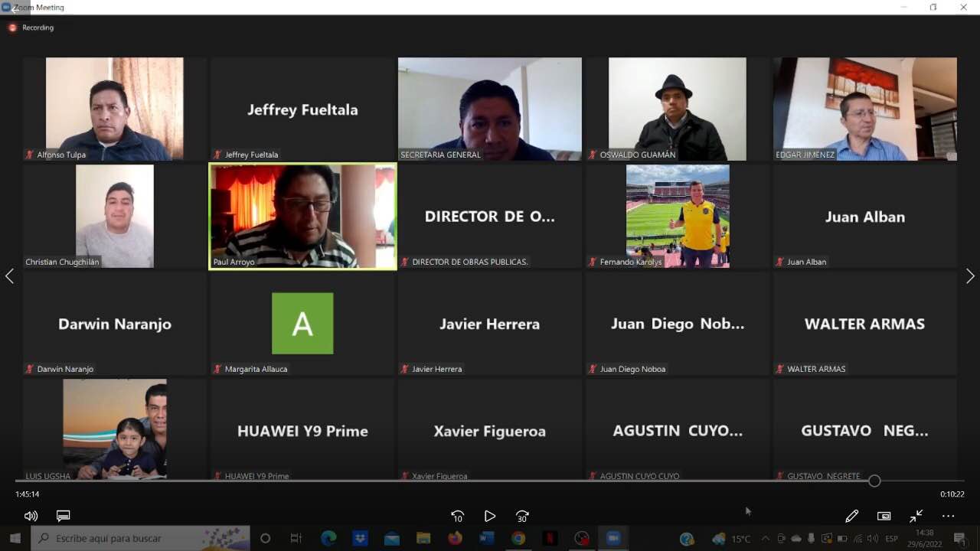The image size is (980, 551).
Task: Select Paul Arroyo's highlighted video tile
Action: pyautogui.click(x=302, y=216)
